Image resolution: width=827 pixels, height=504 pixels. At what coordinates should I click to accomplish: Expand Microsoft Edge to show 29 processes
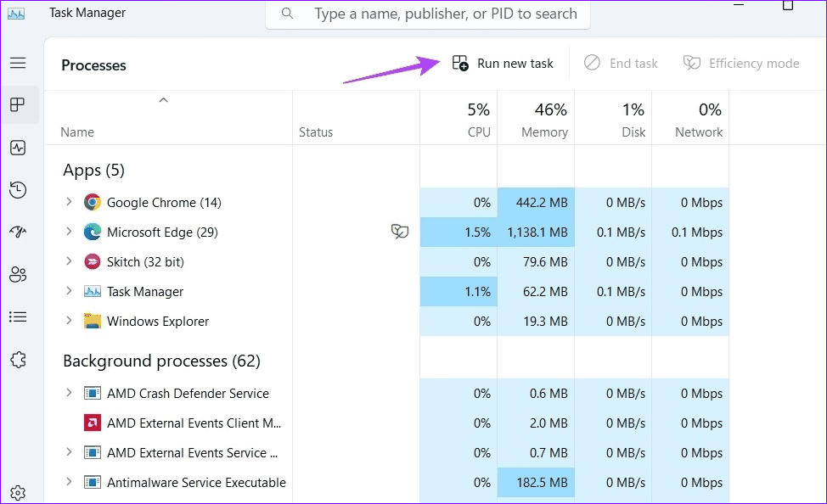69,232
